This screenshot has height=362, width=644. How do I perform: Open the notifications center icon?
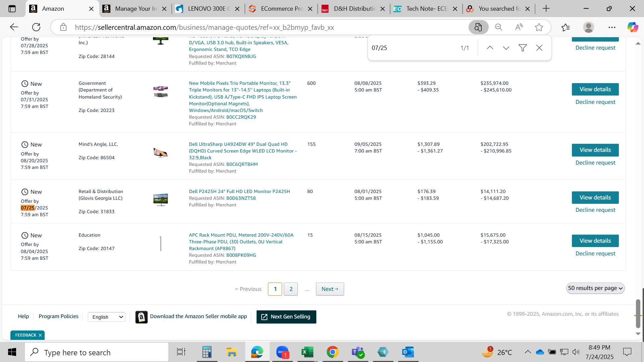627,352
